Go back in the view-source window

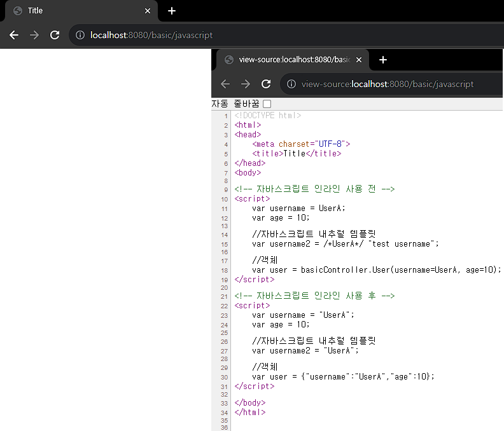pyautogui.click(x=225, y=84)
